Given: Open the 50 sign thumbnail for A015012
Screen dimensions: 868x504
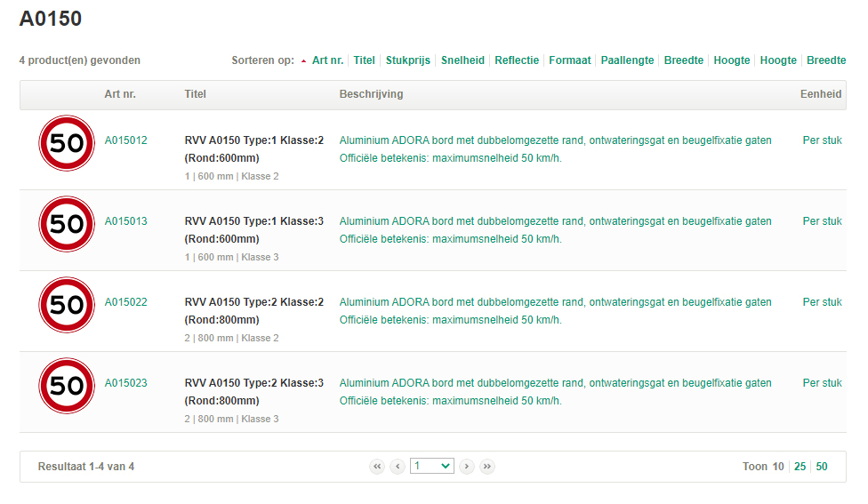Looking at the screenshot, I should pyautogui.click(x=67, y=143).
